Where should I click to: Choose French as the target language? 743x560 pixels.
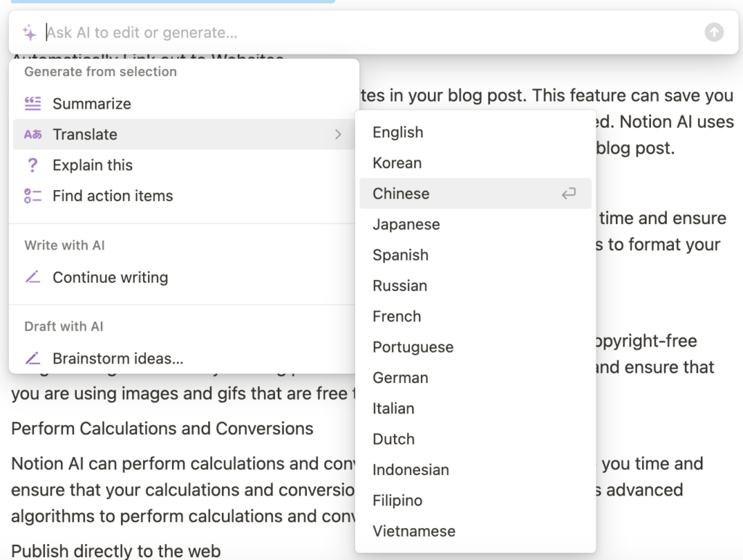(397, 316)
